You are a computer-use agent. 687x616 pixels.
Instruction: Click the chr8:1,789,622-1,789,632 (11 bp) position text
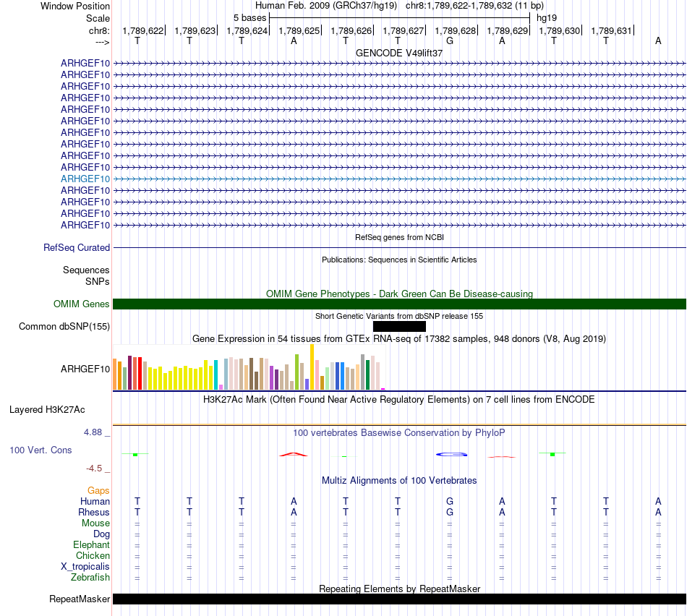tap(474, 6)
